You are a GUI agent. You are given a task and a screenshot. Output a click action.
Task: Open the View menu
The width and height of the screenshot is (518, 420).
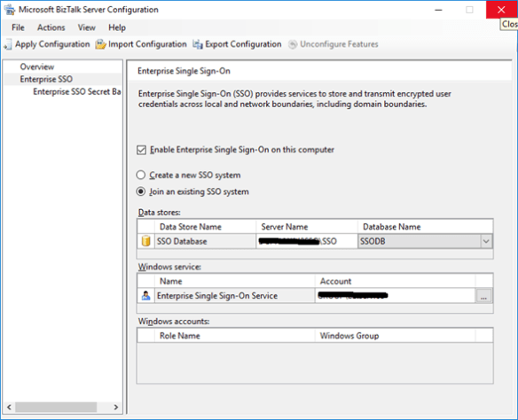[87, 27]
